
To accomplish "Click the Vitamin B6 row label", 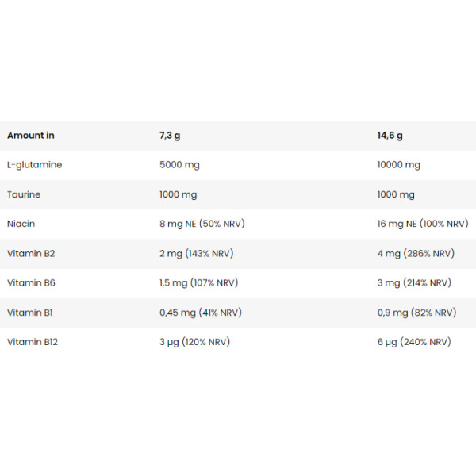I will (x=31, y=283).
